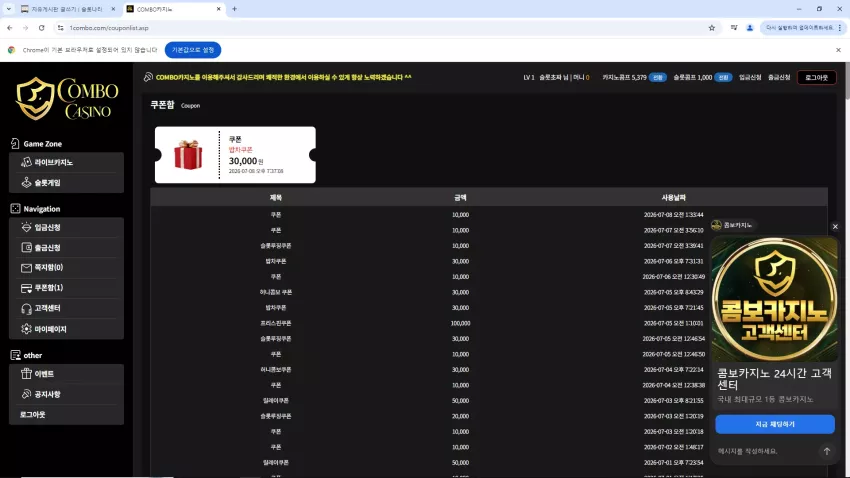Viewport: 850px width, 478px height.
Task: Click the 콤보카지노 고객센터 banner image
Action: (775, 299)
